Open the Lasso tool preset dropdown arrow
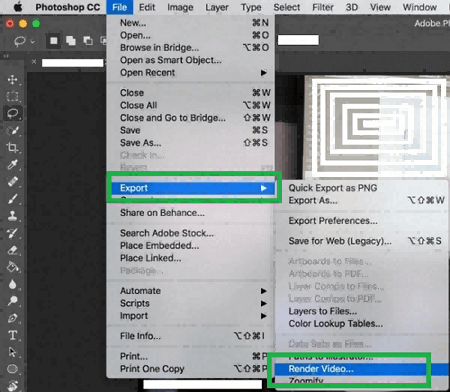The image size is (450, 392). point(33,42)
